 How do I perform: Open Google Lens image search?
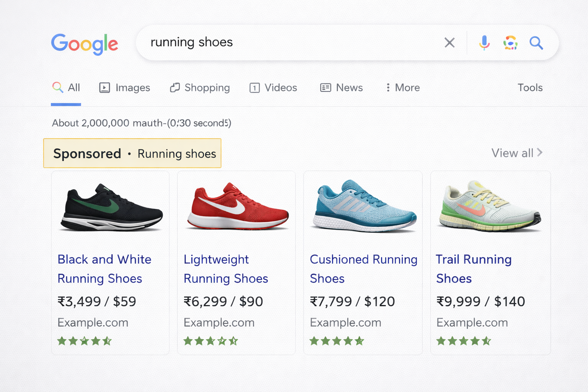510,43
